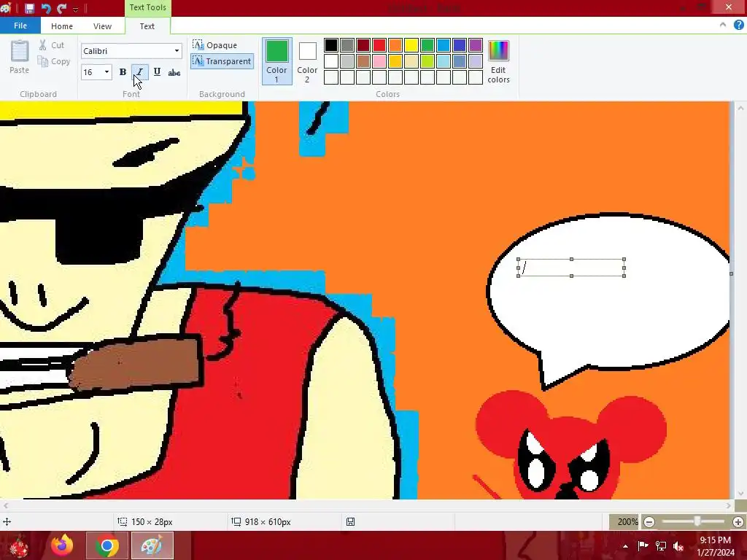Viewport: 747px width, 560px height.
Task: Pick the gray-50% color swatch
Action: click(347, 45)
